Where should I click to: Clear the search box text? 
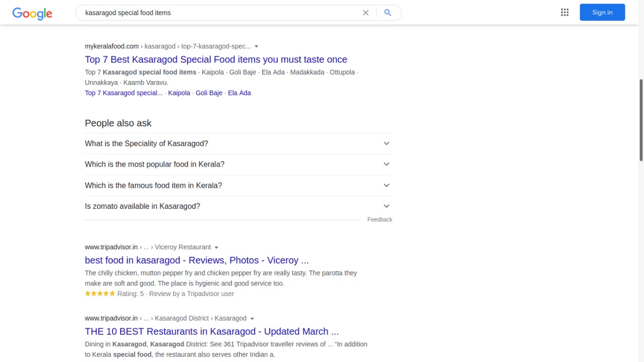coord(366,13)
